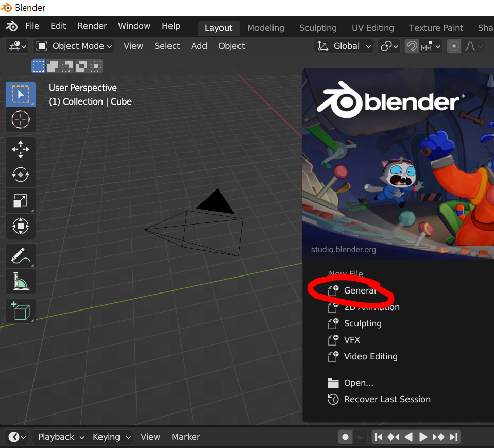This screenshot has width=494, height=448.
Task: Toggle snapping magnet icon
Action: click(x=412, y=46)
